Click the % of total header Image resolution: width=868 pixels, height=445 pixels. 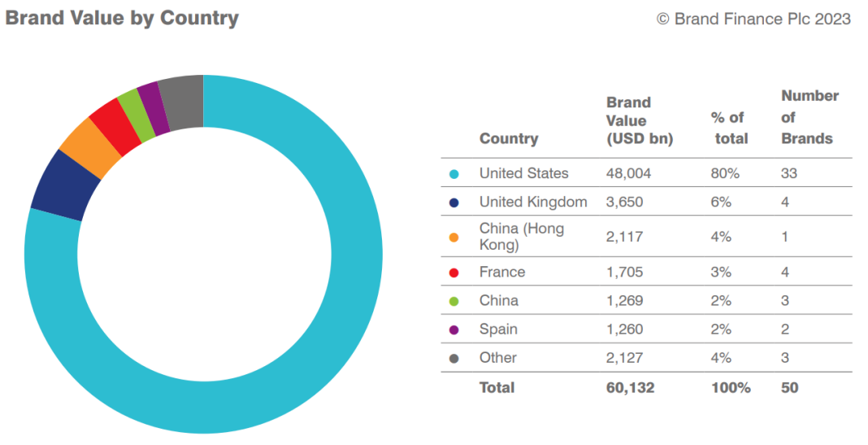click(x=729, y=128)
